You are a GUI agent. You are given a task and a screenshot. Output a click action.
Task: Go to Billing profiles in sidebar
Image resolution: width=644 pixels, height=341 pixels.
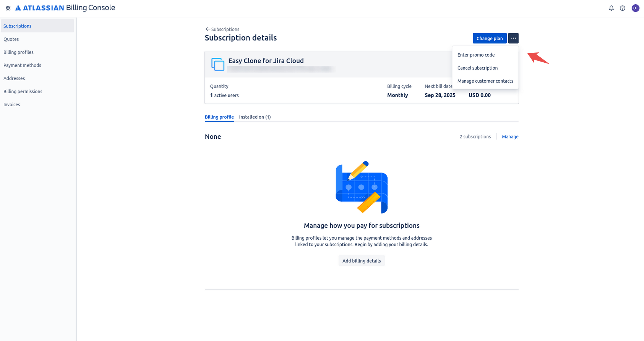point(37,52)
